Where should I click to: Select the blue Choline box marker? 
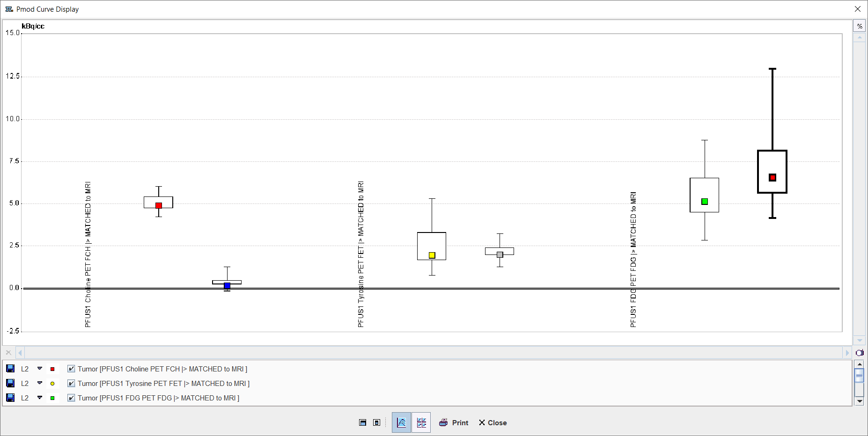[x=227, y=285]
